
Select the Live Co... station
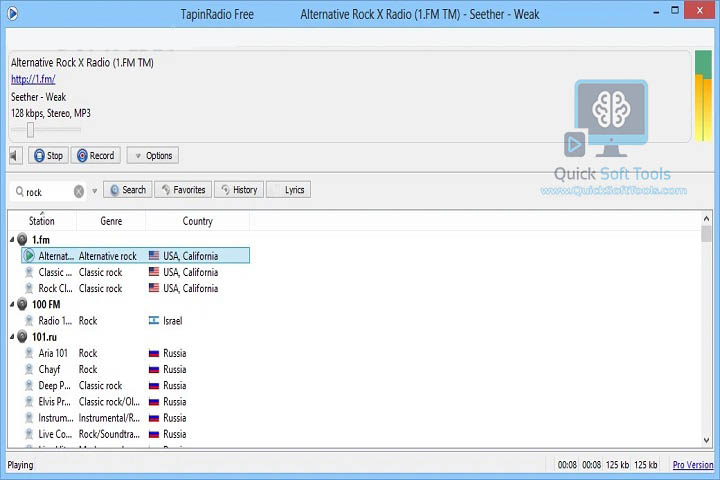coord(136,434)
